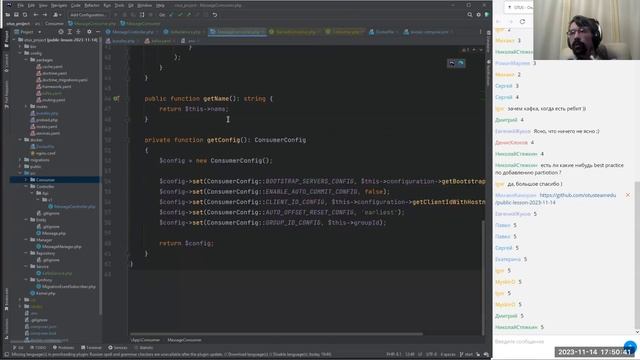
Task: Switch to Dockerfile editor tab
Action: point(384,31)
